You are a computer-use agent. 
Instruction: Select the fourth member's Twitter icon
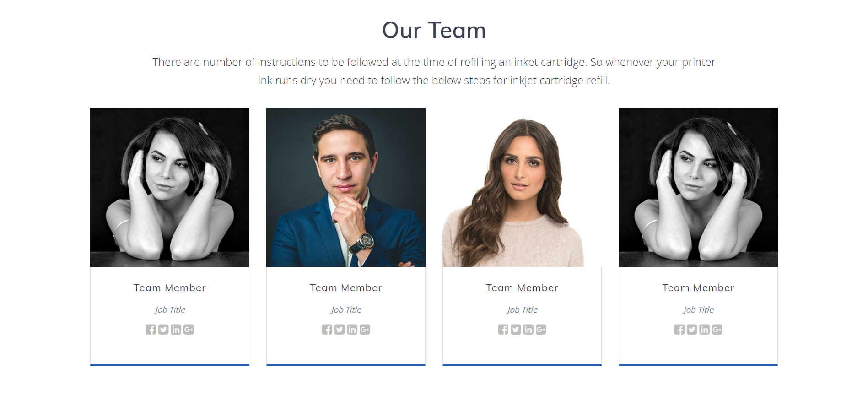point(692,330)
